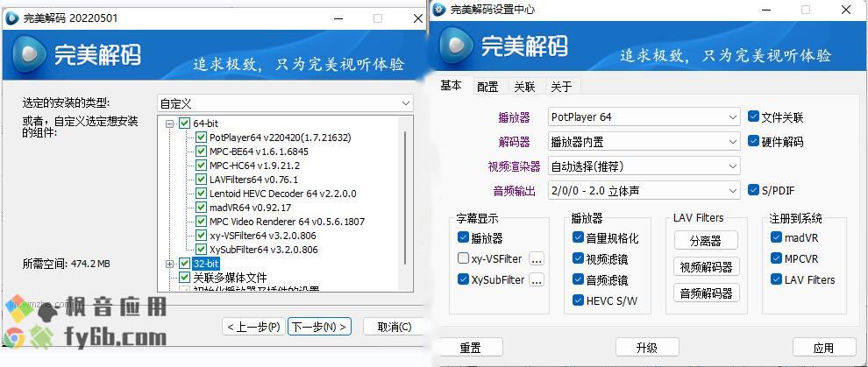Switch to the 配置 tab

coord(487,87)
